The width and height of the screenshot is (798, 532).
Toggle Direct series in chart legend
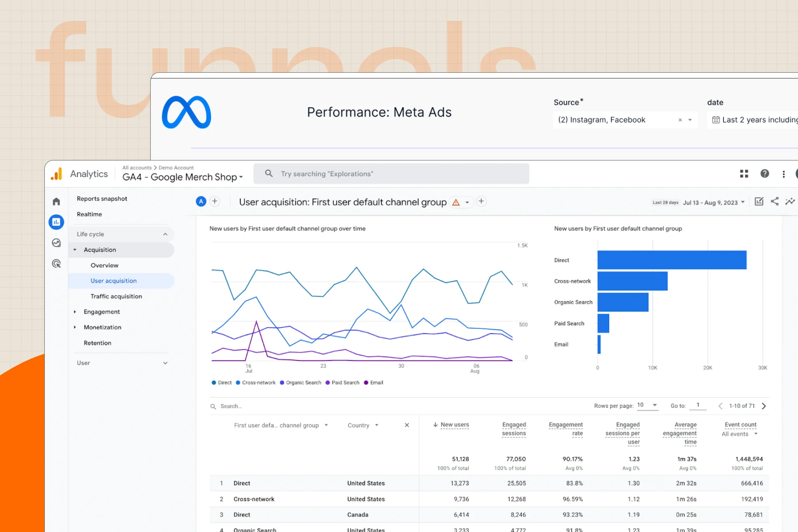pos(222,383)
